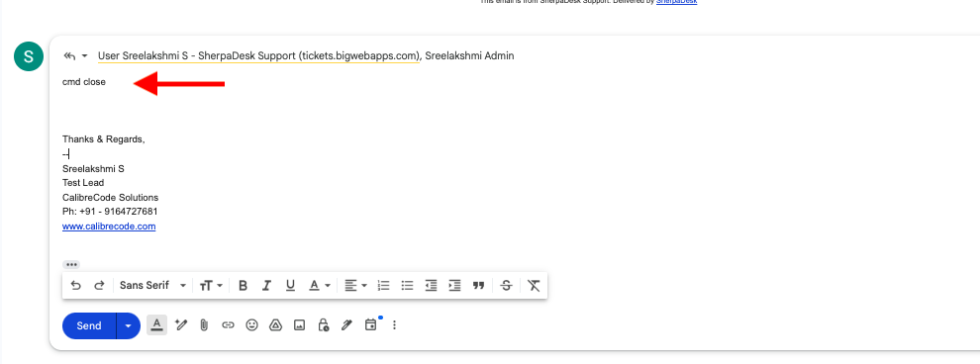Toggle Italic formatting
980x364 pixels.
pyautogui.click(x=266, y=285)
